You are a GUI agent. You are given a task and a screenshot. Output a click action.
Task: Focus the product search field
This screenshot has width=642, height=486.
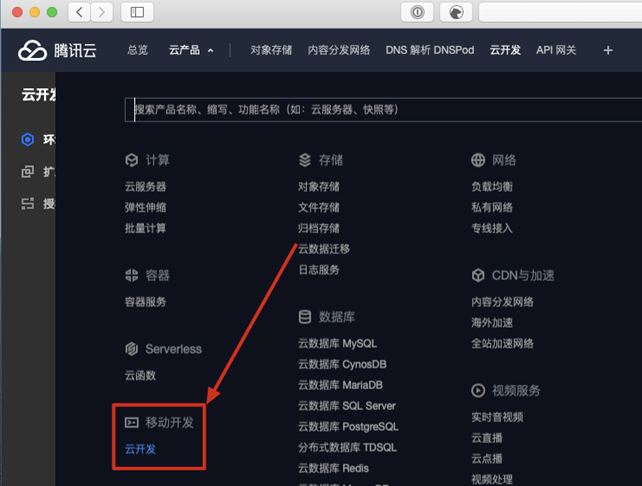coord(383,110)
